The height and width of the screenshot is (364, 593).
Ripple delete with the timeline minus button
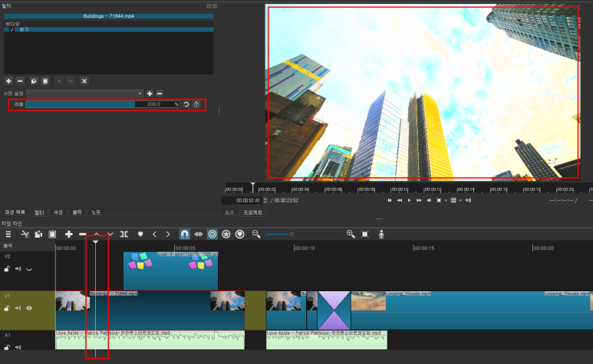click(x=82, y=234)
